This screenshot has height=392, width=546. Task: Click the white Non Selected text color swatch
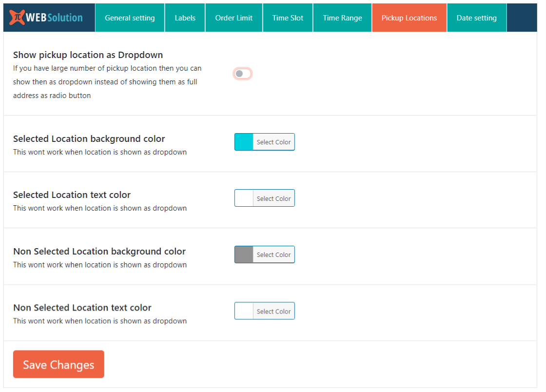[244, 311]
